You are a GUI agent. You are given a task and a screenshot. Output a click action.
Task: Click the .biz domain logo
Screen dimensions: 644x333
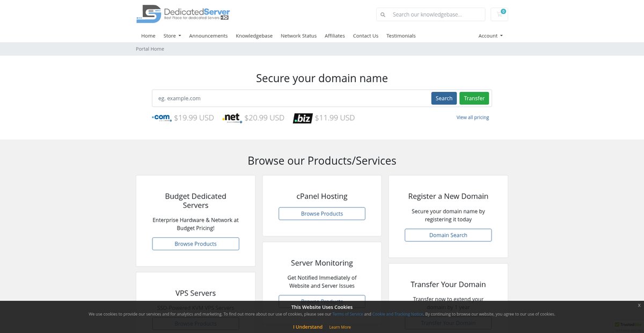point(303,118)
